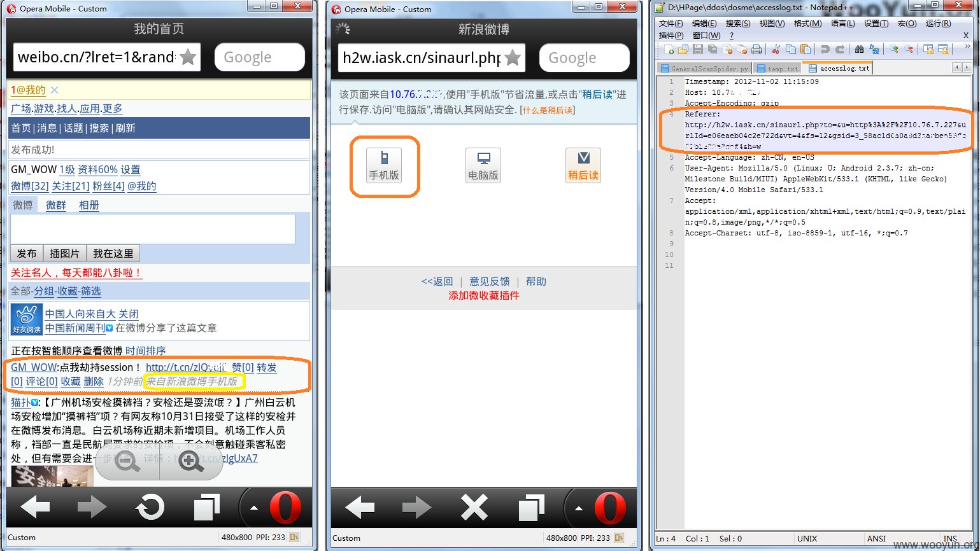Switch to the 微群 tab on Weibo
This screenshot has width=980, height=551.
pos(56,205)
